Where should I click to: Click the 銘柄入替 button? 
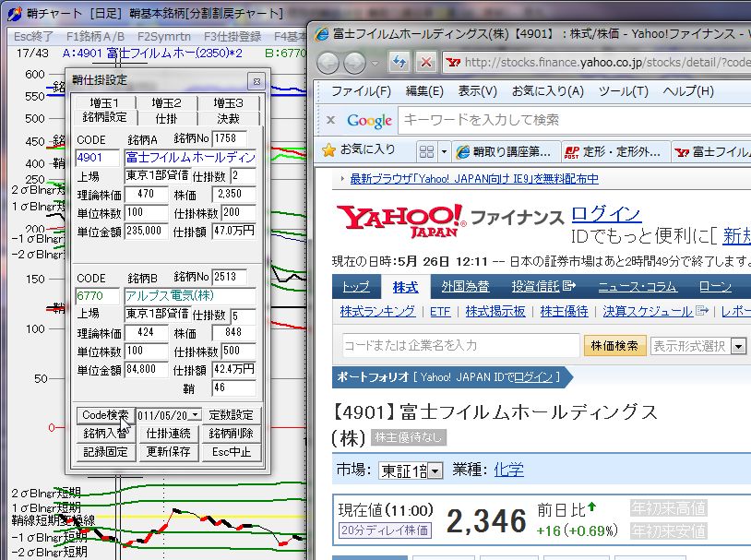tap(105, 434)
